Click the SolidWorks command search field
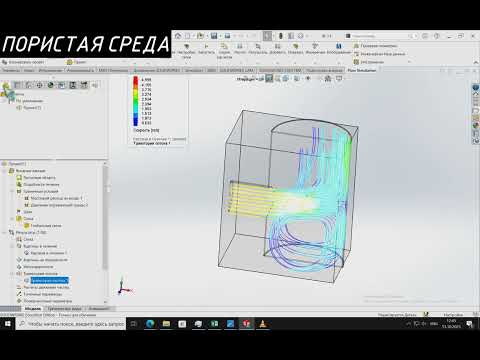 tap(380, 36)
